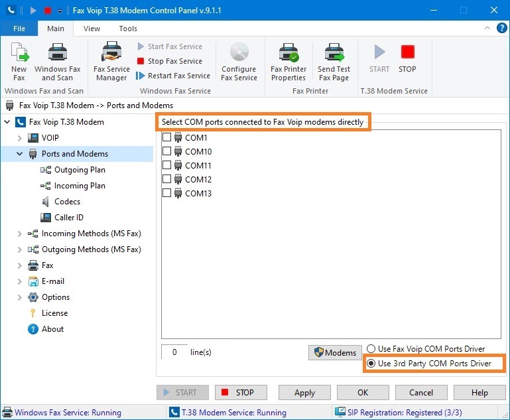Select VOIP in the tree
510x420 pixels.
43,138
